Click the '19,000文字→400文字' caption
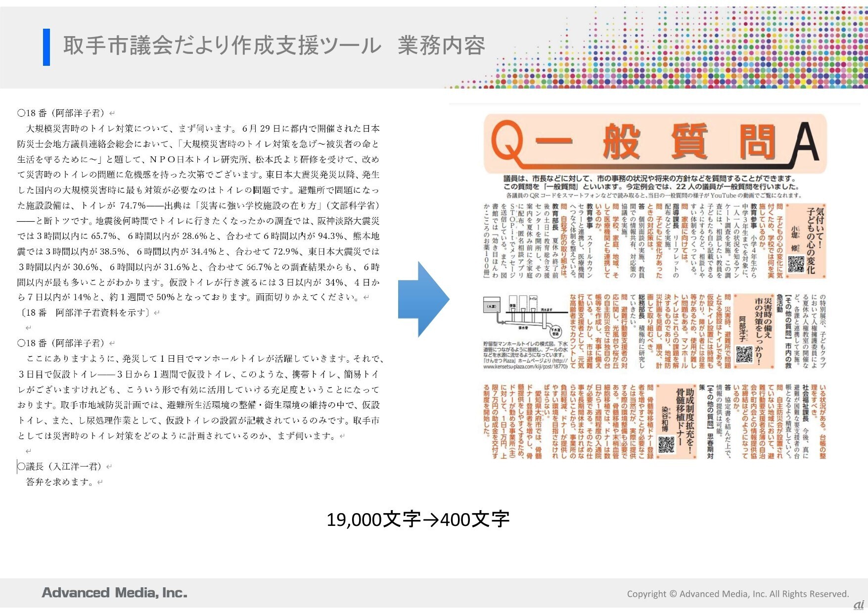Screen dimensions: 868x614 (418, 520)
